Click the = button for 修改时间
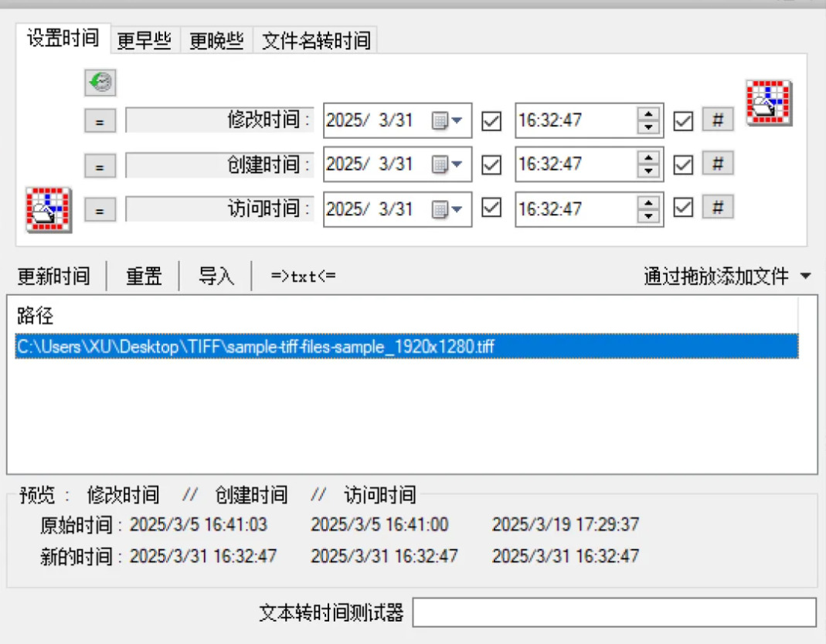This screenshot has height=644, width=826. tap(100, 121)
